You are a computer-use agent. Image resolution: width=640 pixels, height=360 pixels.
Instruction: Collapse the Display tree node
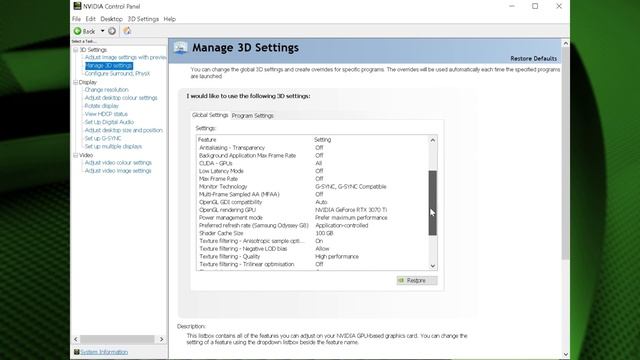[76, 82]
